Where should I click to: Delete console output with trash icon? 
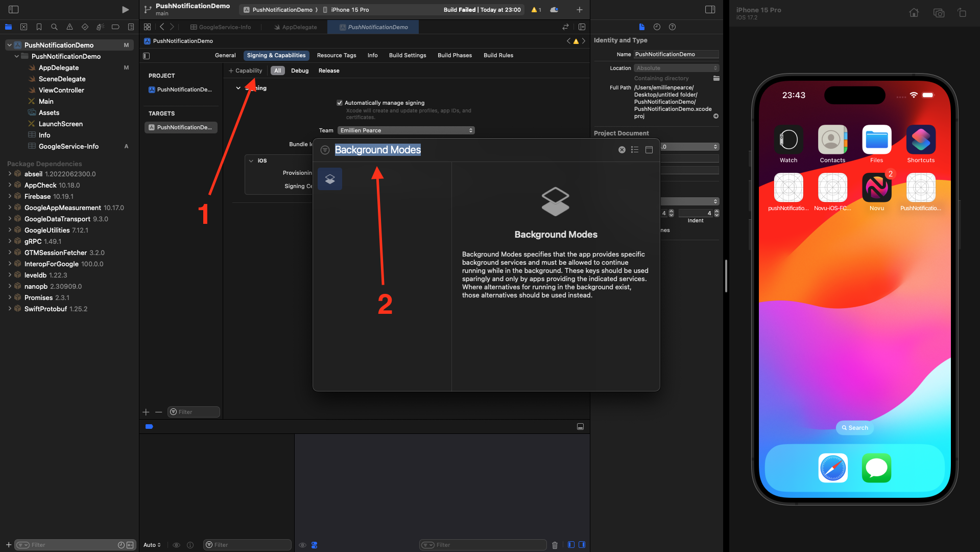pyautogui.click(x=555, y=545)
